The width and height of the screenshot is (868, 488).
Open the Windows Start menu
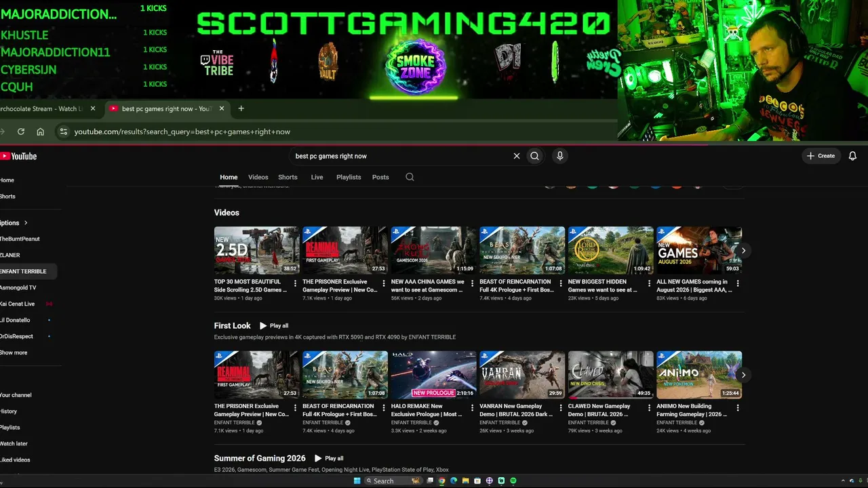click(357, 481)
